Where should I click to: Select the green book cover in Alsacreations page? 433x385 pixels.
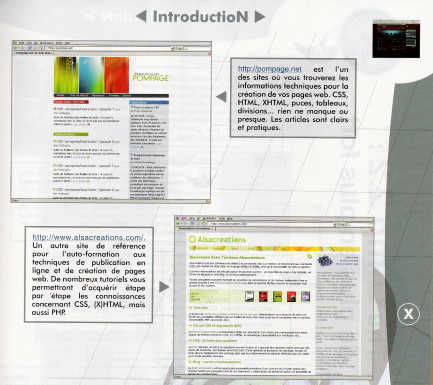pyautogui.click(x=277, y=296)
